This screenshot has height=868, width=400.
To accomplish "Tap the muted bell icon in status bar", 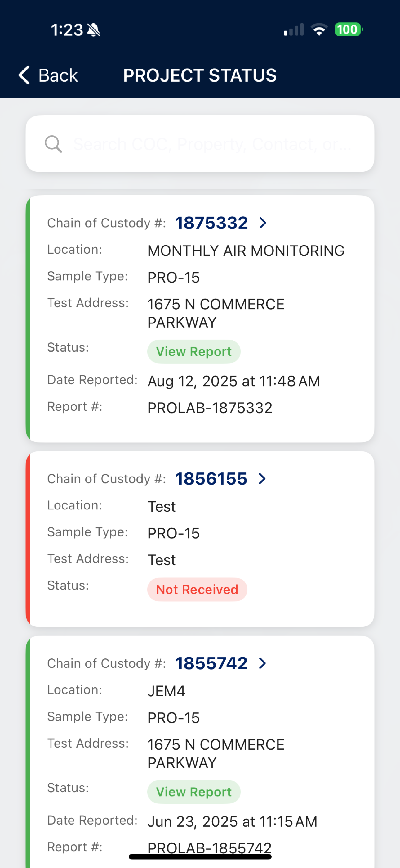I will 94,30.
